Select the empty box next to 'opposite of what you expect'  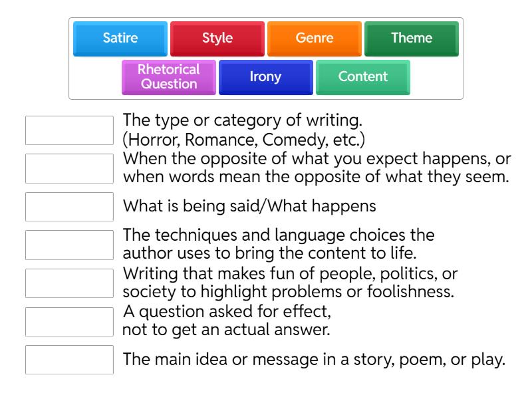click(x=69, y=168)
